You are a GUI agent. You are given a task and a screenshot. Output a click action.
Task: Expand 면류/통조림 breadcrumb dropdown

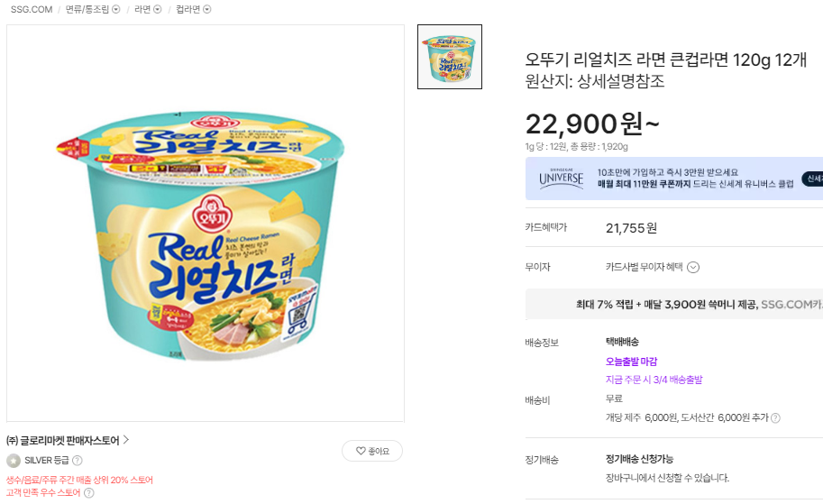click(x=115, y=10)
